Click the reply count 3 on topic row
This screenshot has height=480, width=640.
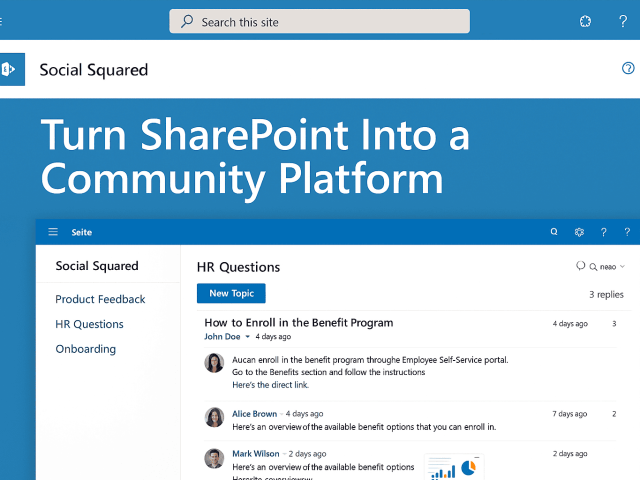(614, 324)
